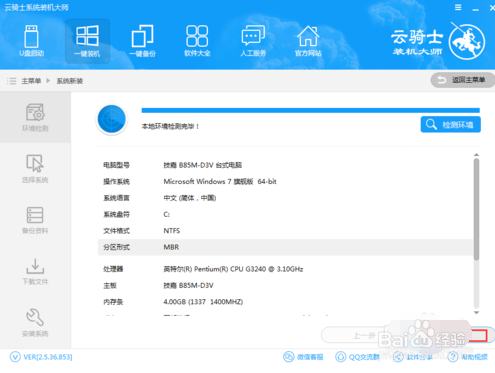Click the 软件分享 share link

(x=413, y=357)
